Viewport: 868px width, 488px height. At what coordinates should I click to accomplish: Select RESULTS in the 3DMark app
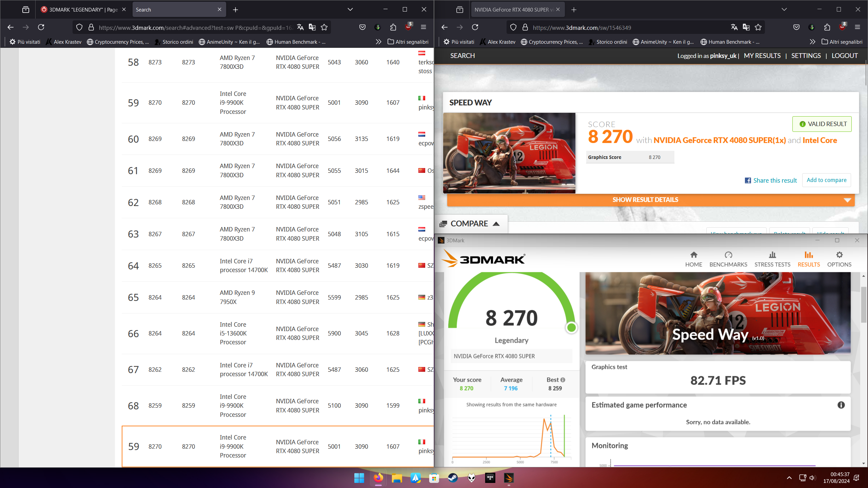point(809,259)
